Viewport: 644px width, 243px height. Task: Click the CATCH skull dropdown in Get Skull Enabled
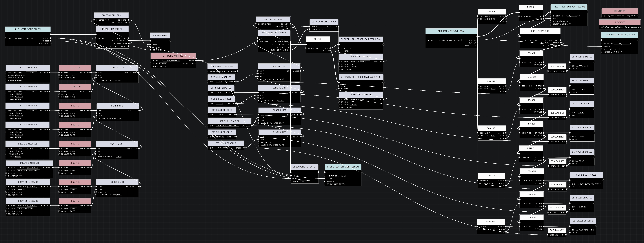[x=219, y=104]
